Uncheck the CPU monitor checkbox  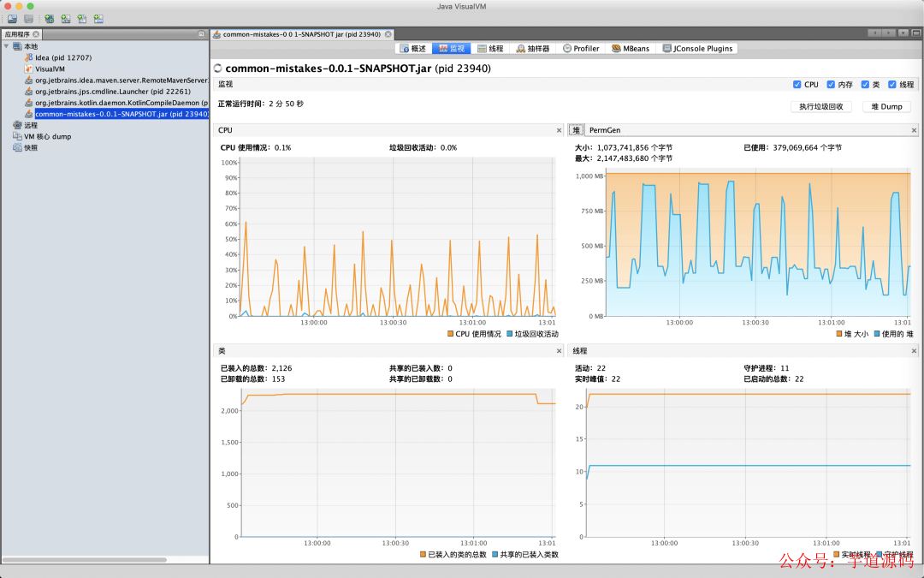(x=797, y=84)
